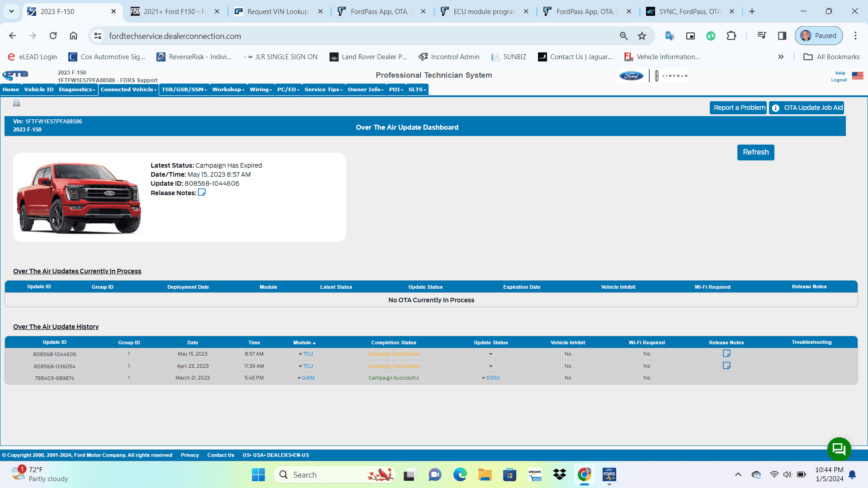Click the Refresh button
The height and width of the screenshot is (488, 868).
coord(755,152)
